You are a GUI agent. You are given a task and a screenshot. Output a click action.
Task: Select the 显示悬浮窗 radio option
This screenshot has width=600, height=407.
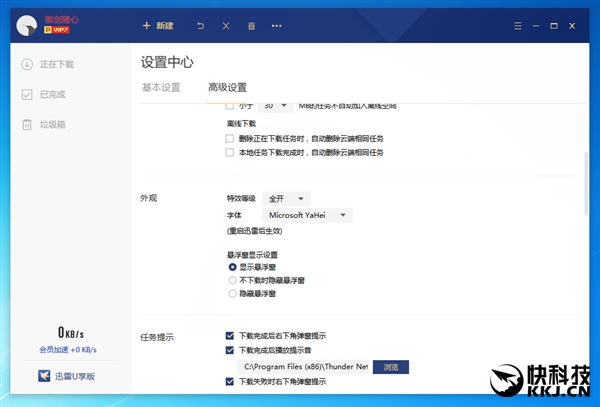(x=232, y=267)
